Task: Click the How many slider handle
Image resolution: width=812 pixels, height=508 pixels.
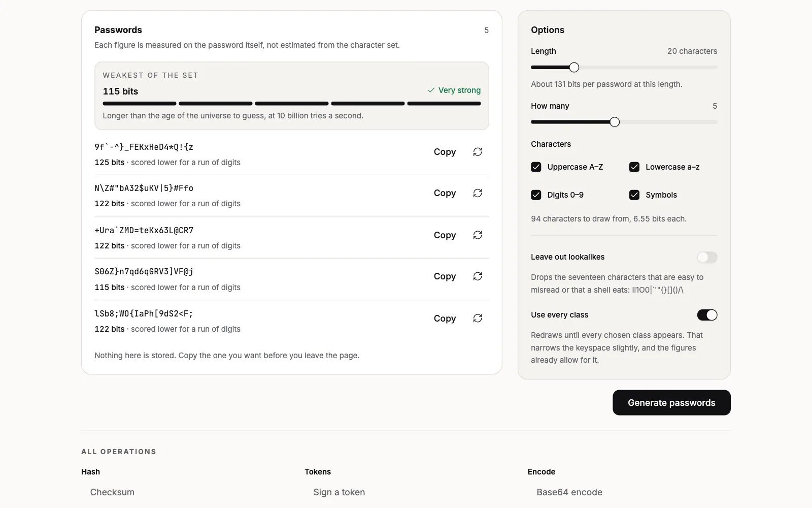Action: pyautogui.click(x=615, y=122)
